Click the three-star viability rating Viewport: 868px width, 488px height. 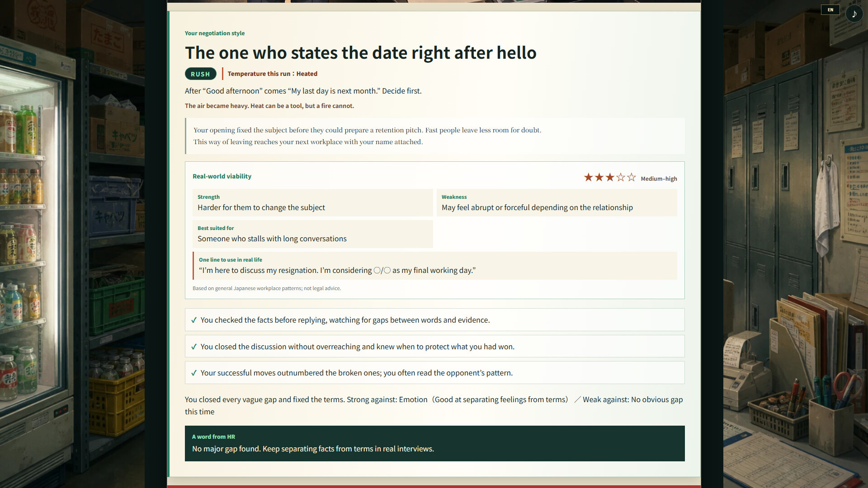[609, 178]
